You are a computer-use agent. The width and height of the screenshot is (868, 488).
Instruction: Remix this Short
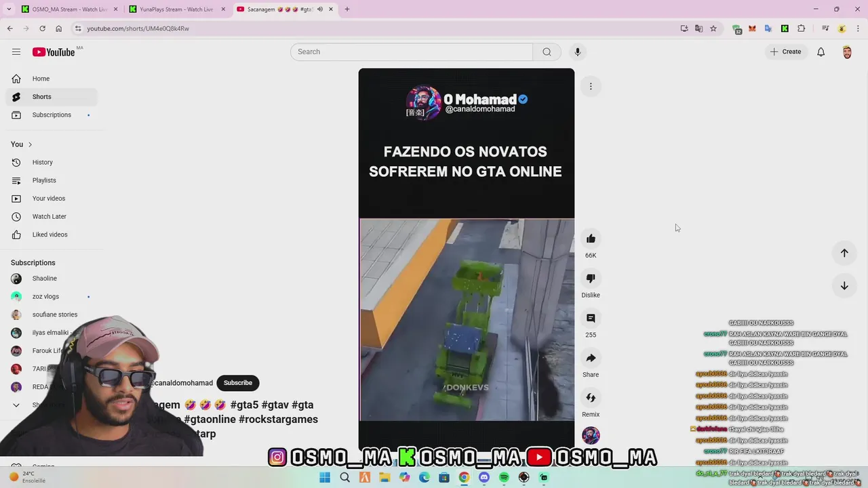[x=591, y=398]
